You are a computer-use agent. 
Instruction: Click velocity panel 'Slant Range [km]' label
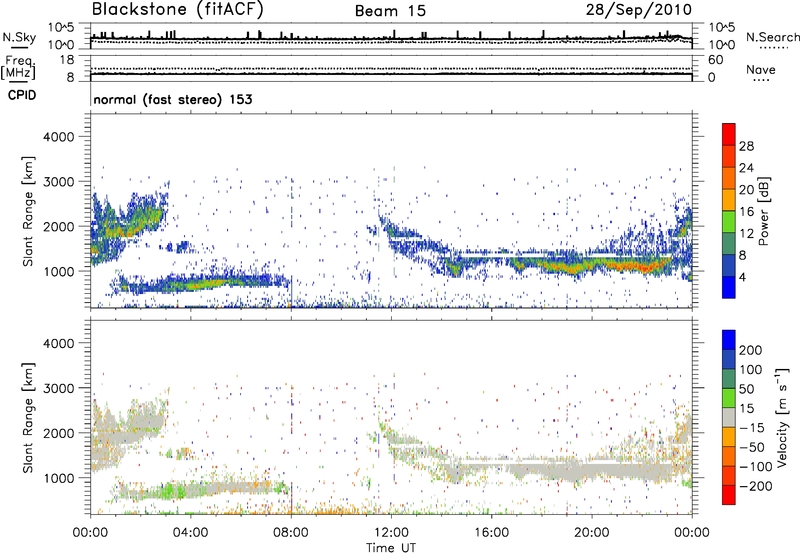[x=28, y=418]
